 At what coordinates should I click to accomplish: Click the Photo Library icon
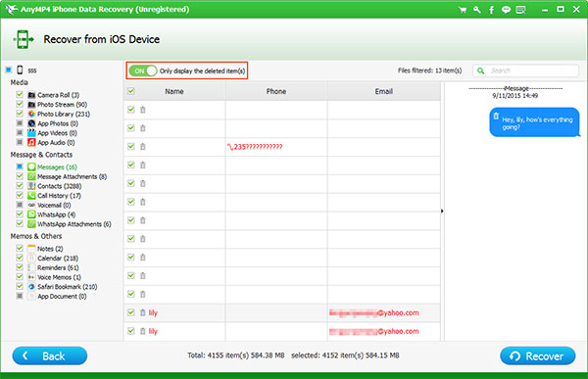pos(31,114)
